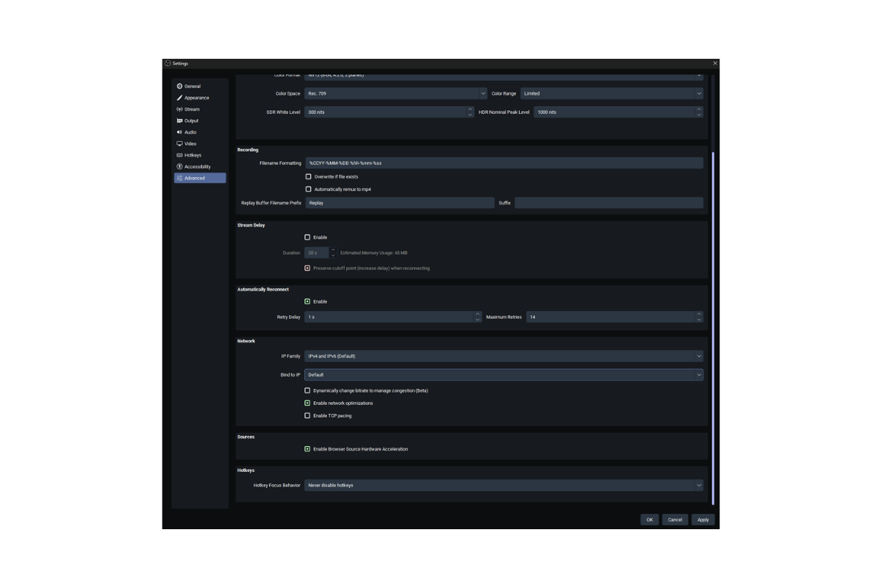Click the Apply button
Image resolution: width=882 pixels, height=588 pixels.
(703, 520)
